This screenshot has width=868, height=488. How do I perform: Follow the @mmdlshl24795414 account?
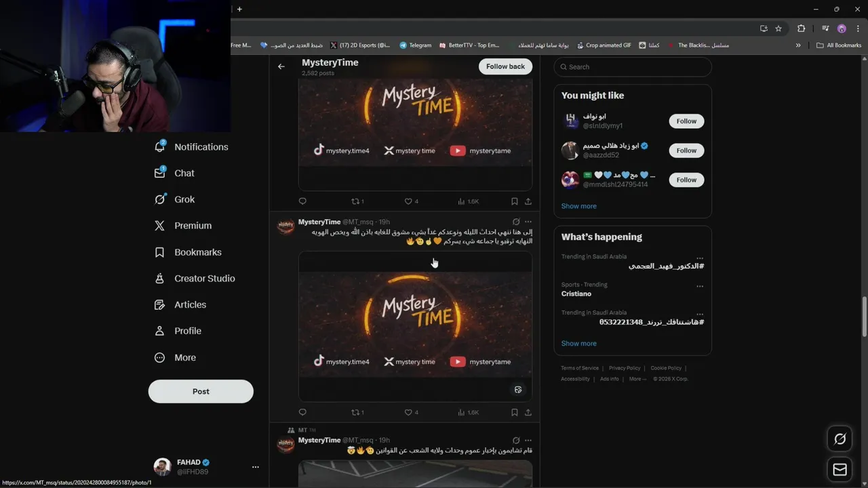686,180
